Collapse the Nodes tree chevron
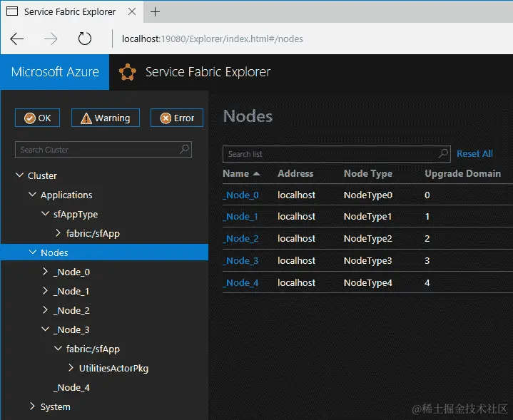The width and height of the screenshot is (513, 420). coord(32,252)
